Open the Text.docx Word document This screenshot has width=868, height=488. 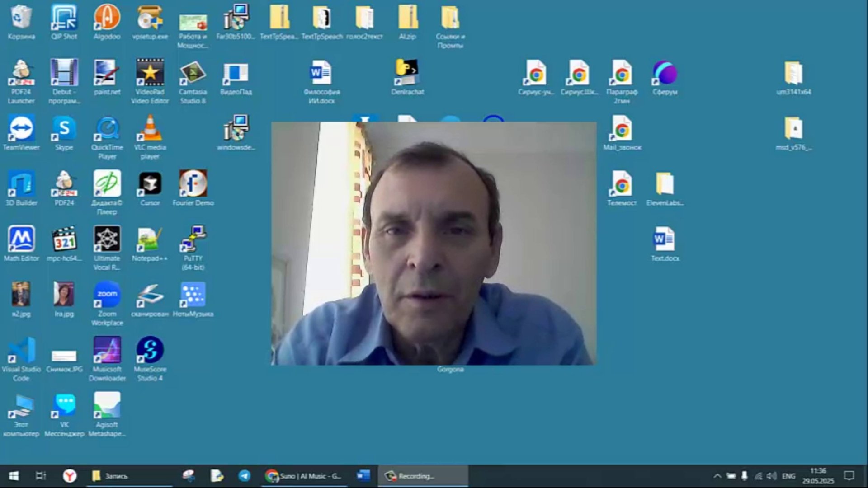tap(665, 239)
